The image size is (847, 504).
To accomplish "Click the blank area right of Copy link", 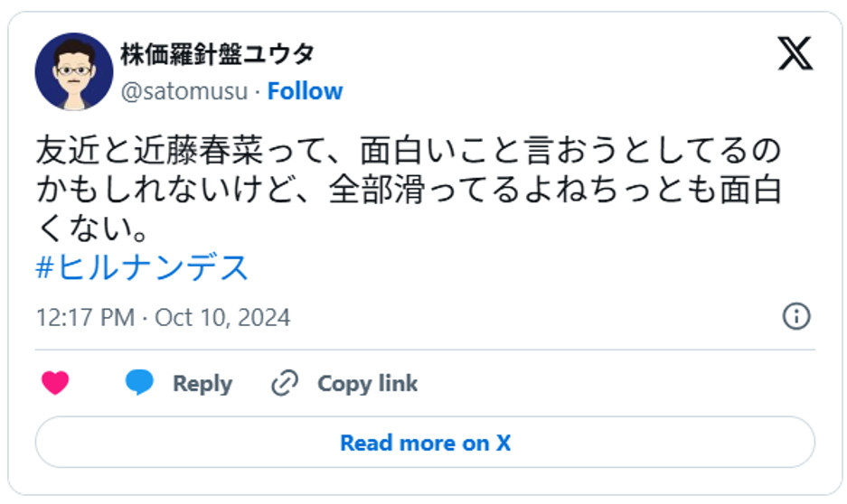I will [x=615, y=383].
